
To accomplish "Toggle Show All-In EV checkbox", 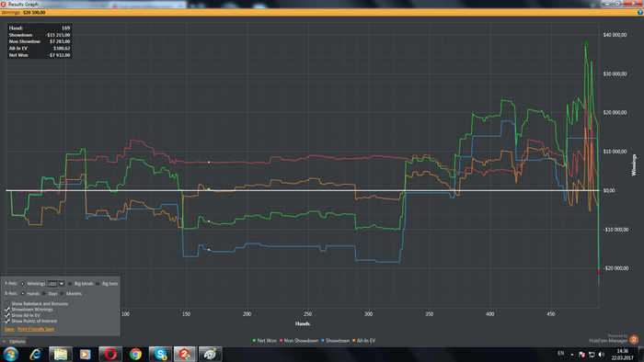I will point(7,315).
